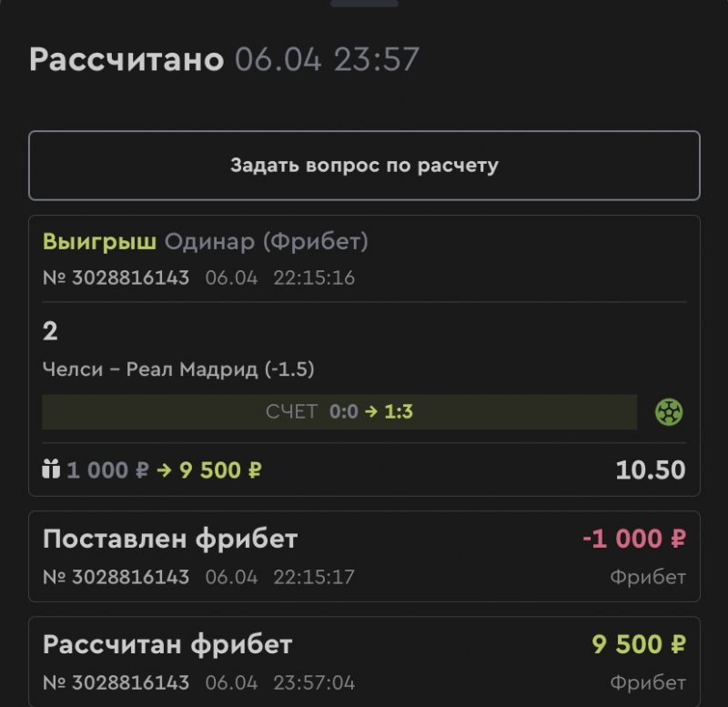
Task: Click the 9 500 ₽ amount beside "Рассчитан фрибет"
Action: click(x=638, y=645)
